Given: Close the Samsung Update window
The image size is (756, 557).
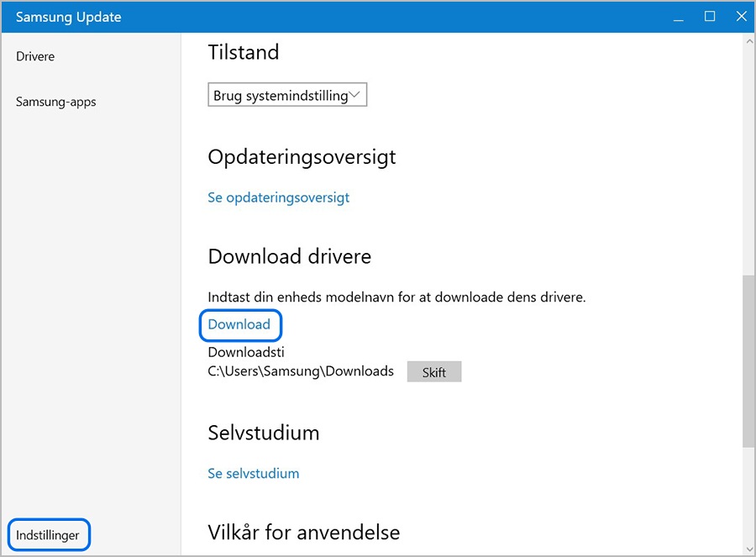Looking at the screenshot, I should (740, 16).
